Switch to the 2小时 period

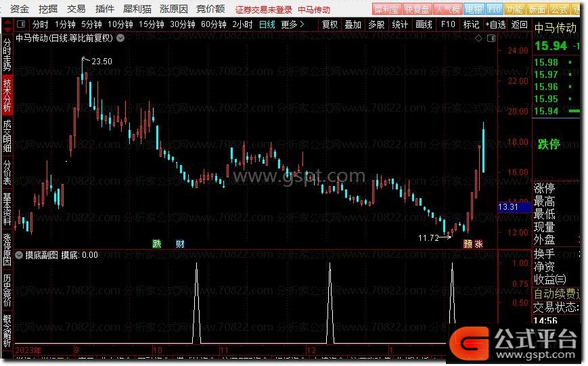coord(242,25)
